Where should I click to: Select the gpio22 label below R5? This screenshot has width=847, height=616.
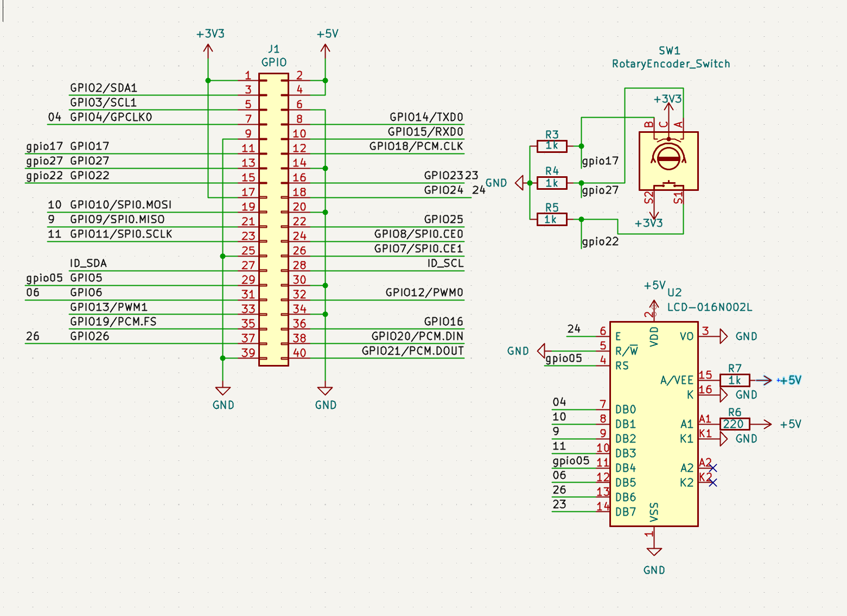[600, 242]
